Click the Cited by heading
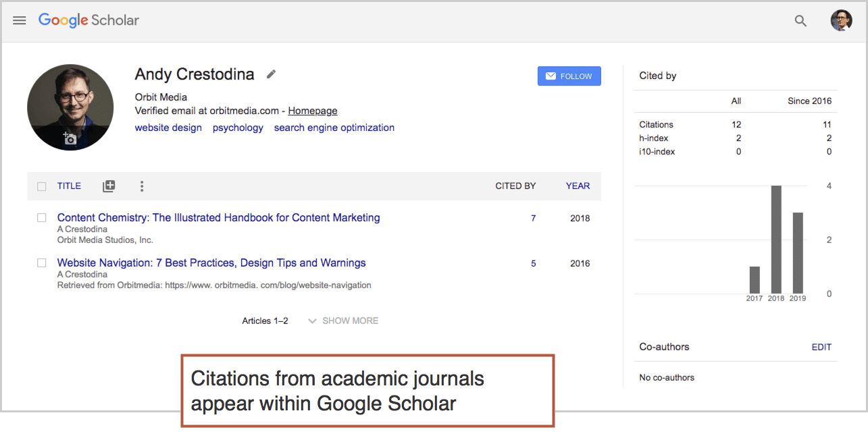 click(658, 76)
